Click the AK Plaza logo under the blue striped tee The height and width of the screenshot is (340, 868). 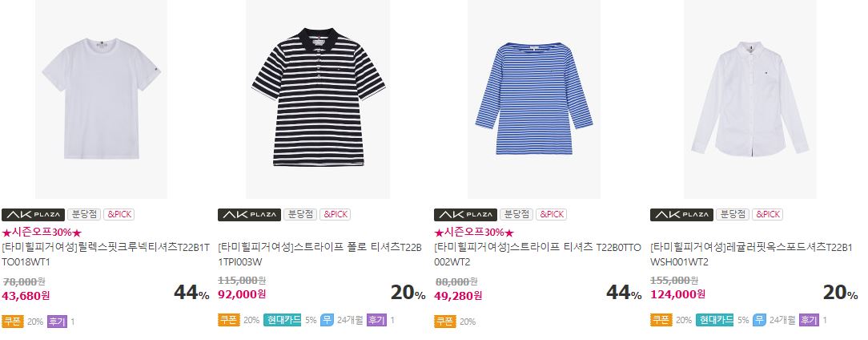(465, 215)
